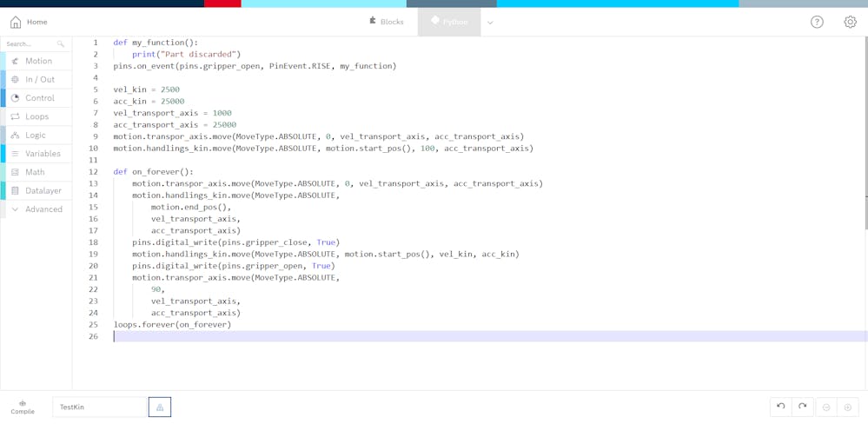
Task: Click the magnifier icon in the search box
Action: (x=61, y=43)
